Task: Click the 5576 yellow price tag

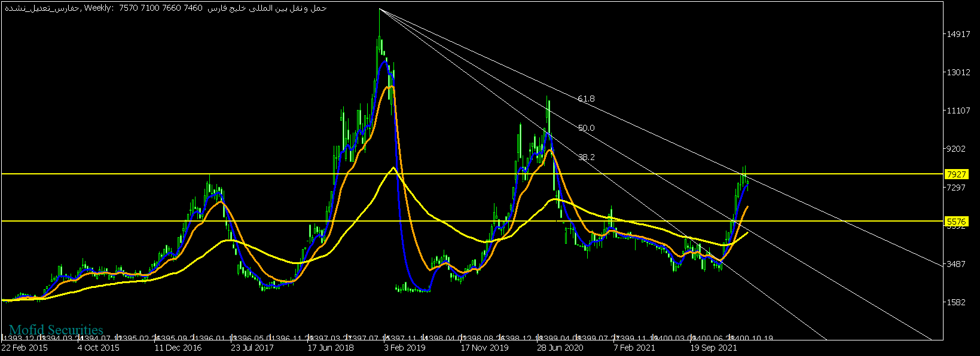Action: point(956,222)
